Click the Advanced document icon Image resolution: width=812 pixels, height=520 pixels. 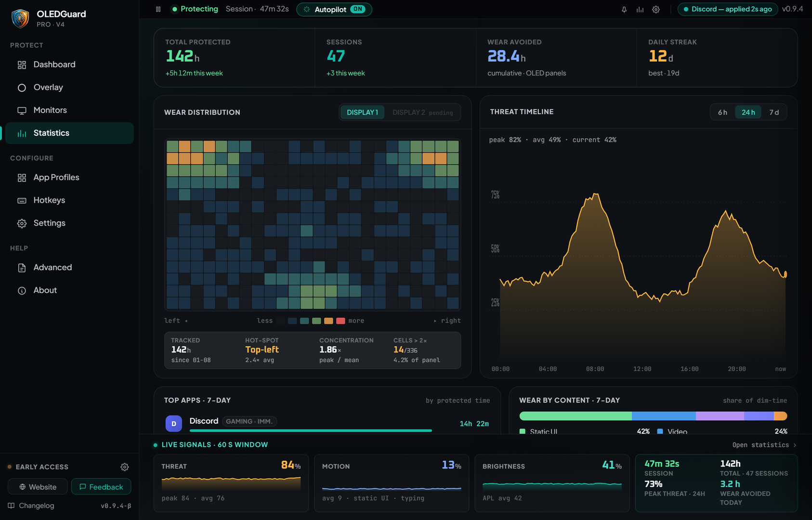pos(22,268)
